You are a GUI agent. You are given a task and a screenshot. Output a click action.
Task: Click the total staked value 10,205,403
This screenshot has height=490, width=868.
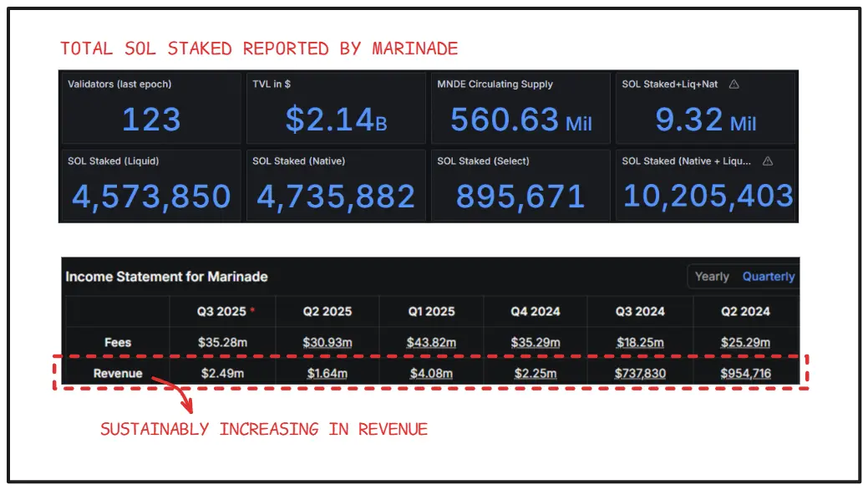click(708, 196)
